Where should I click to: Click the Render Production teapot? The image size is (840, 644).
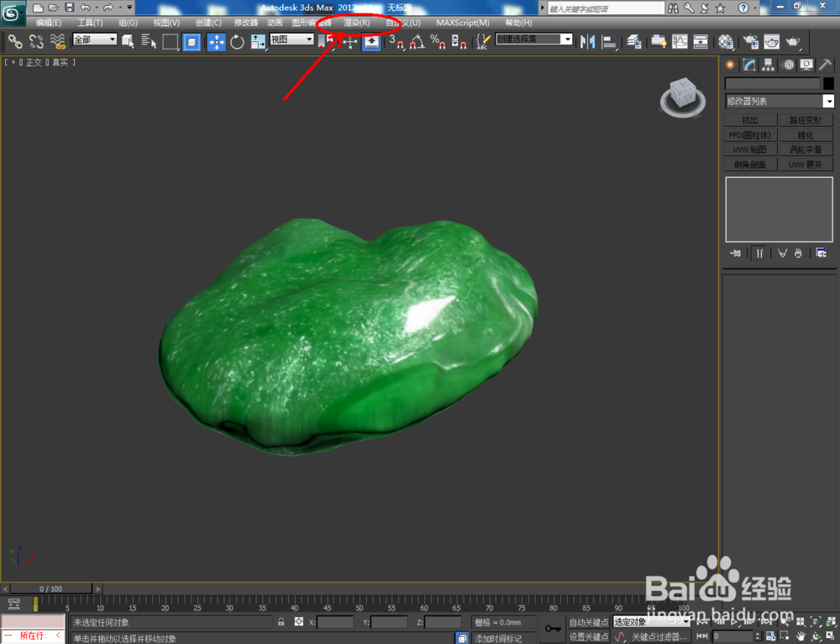pos(792,41)
